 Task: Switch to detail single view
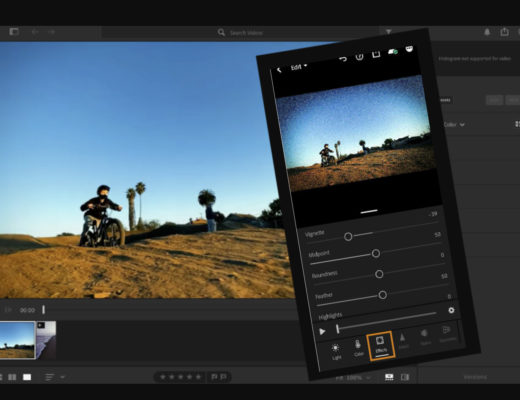tap(27, 377)
